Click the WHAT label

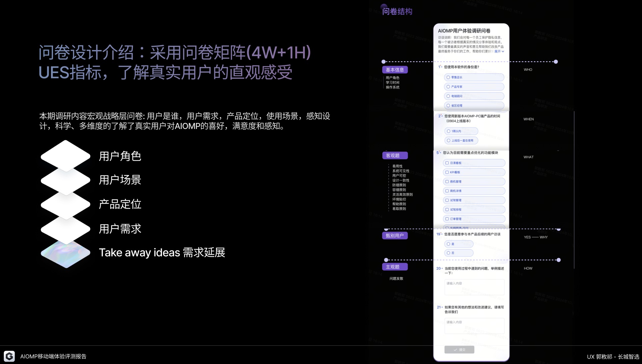[x=529, y=157]
